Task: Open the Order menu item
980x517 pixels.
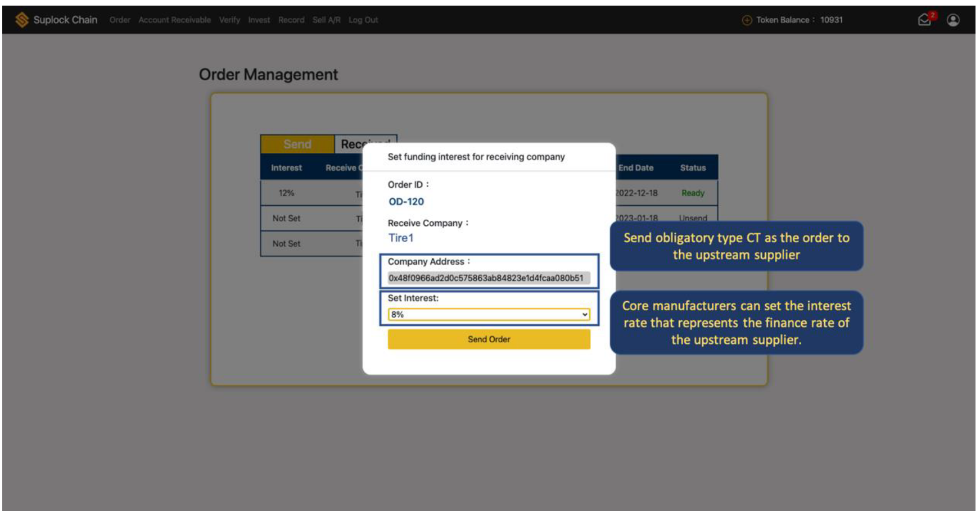Action: (120, 20)
